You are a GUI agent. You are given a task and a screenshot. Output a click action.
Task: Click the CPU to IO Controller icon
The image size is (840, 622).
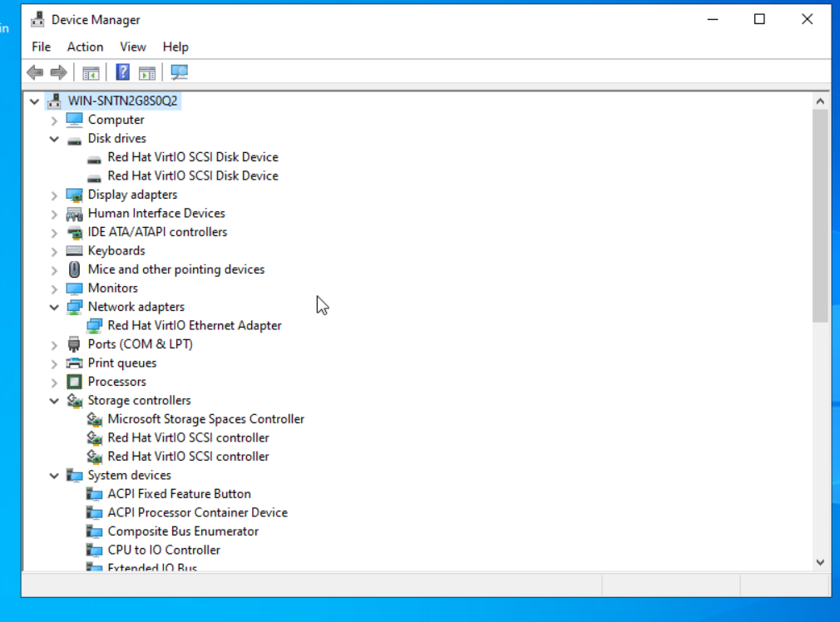click(x=94, y=550)
